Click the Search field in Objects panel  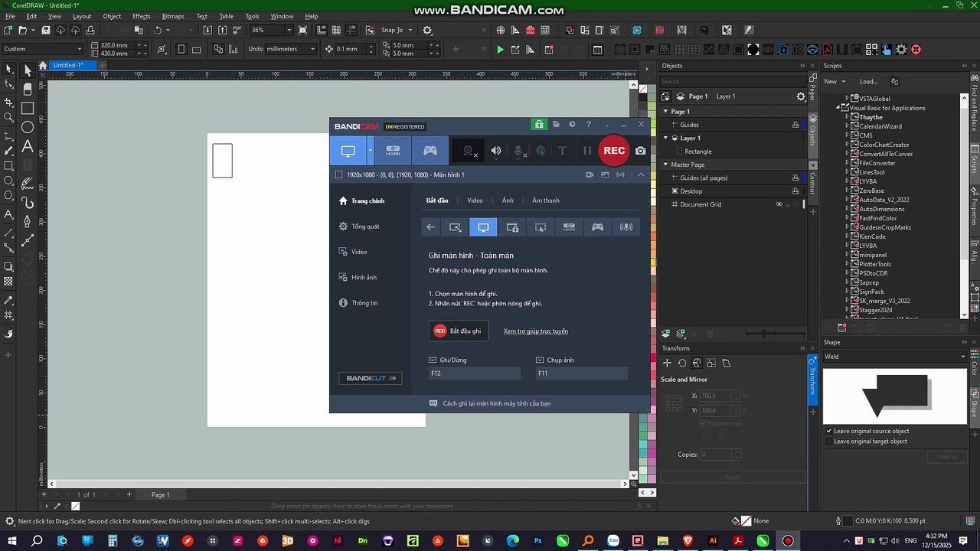coord(733,81)
